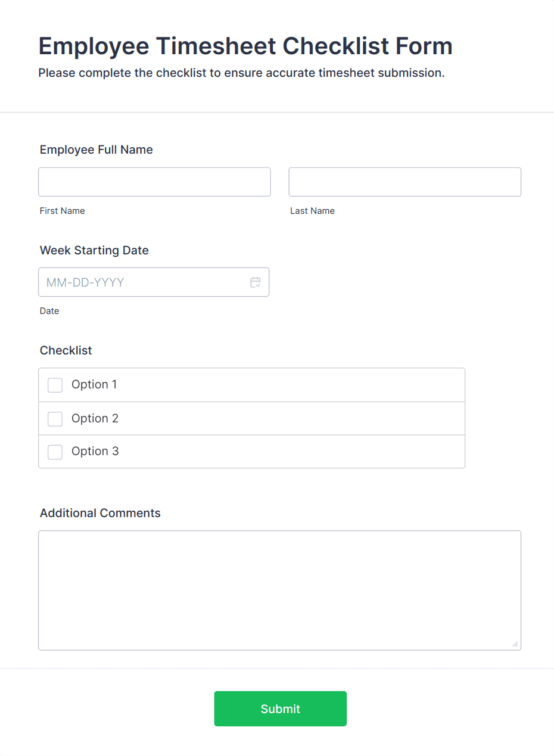Click inside the First Name field
Viewport: 554px width, 756px height.
pos(154,182)
